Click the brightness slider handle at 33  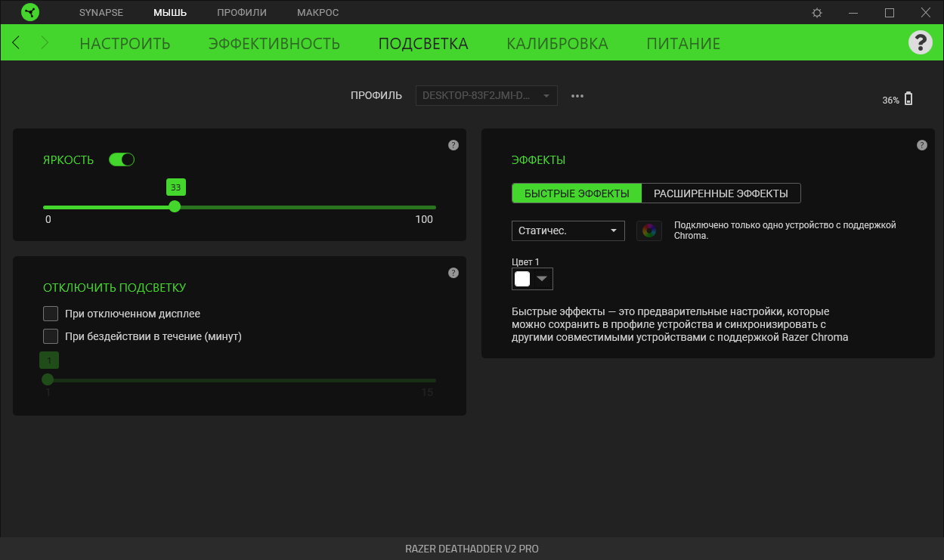[175, 206]
